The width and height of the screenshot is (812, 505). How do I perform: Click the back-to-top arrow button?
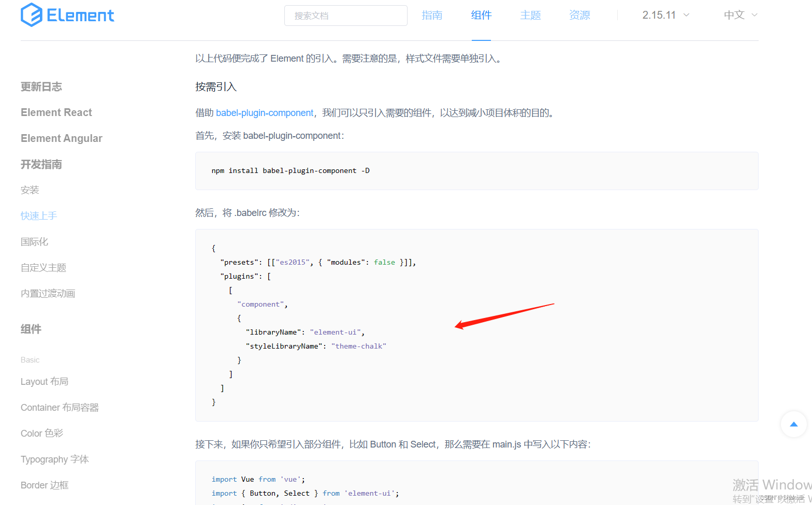pos(793,424)
